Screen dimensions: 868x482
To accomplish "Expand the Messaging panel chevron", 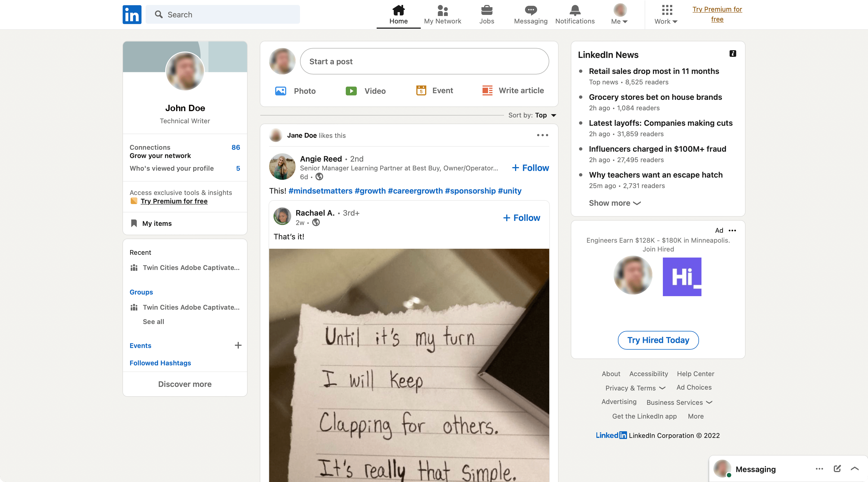I will pos(854,468).
